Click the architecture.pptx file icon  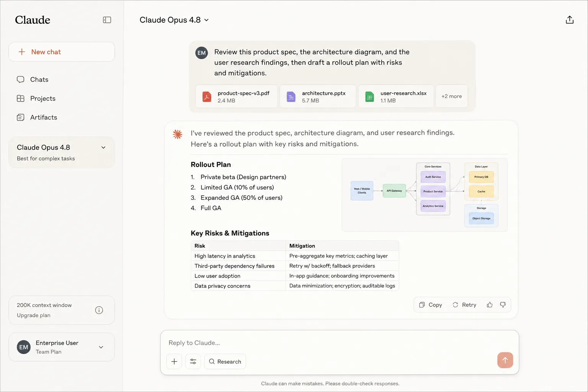[291, 96]
